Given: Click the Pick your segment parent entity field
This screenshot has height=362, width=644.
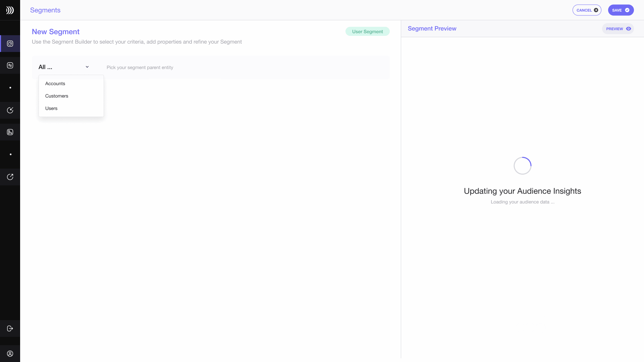Looking at the screenshot, I should 140,67.
